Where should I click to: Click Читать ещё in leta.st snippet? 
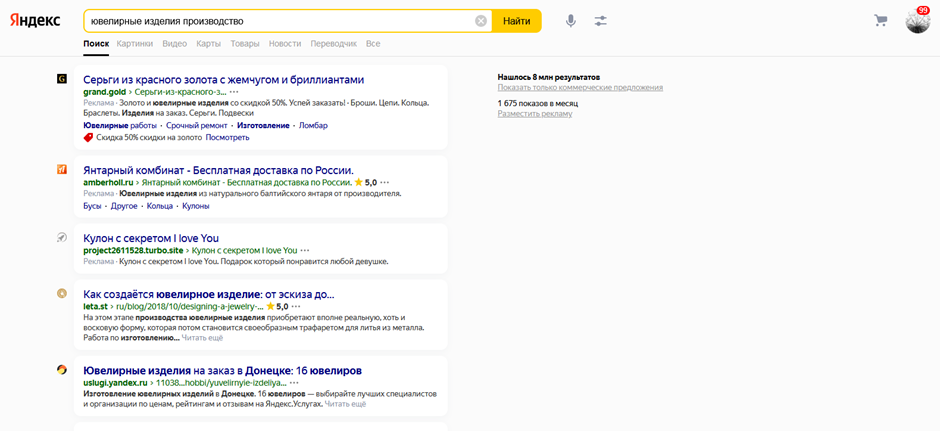(x=202, y=338)
